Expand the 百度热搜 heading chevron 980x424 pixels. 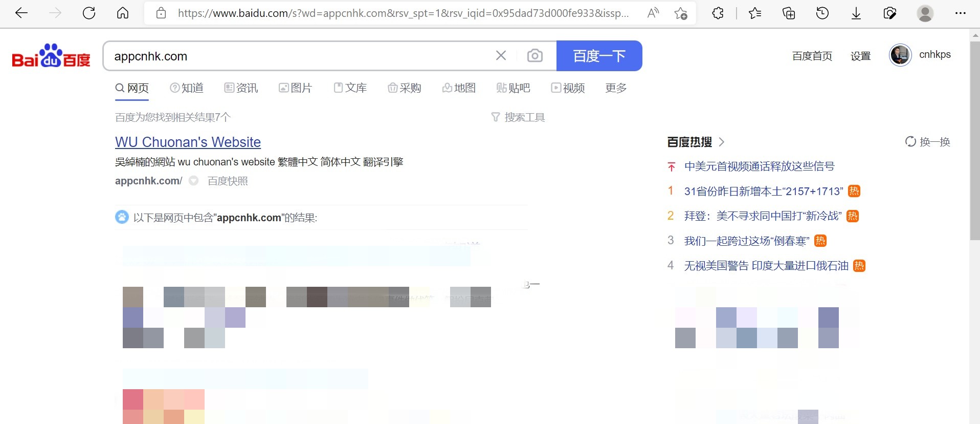[722, 142]
